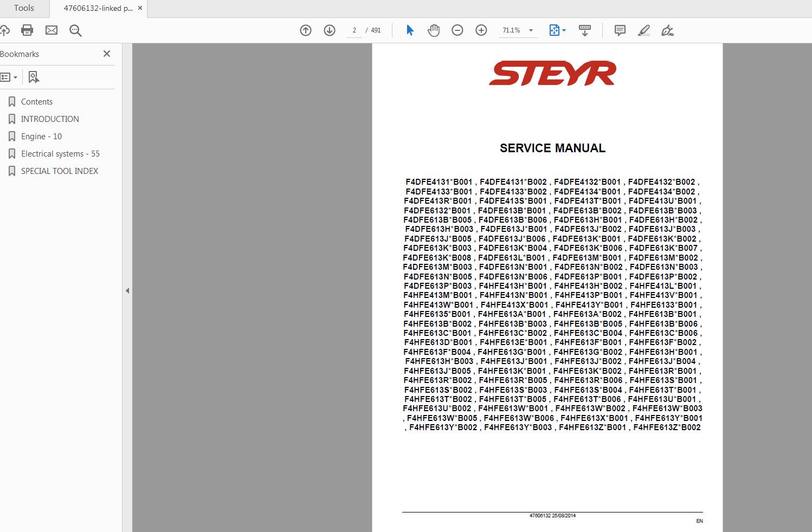Collapse the left navigation pane

pyautogui.click(x=127, y=291)
